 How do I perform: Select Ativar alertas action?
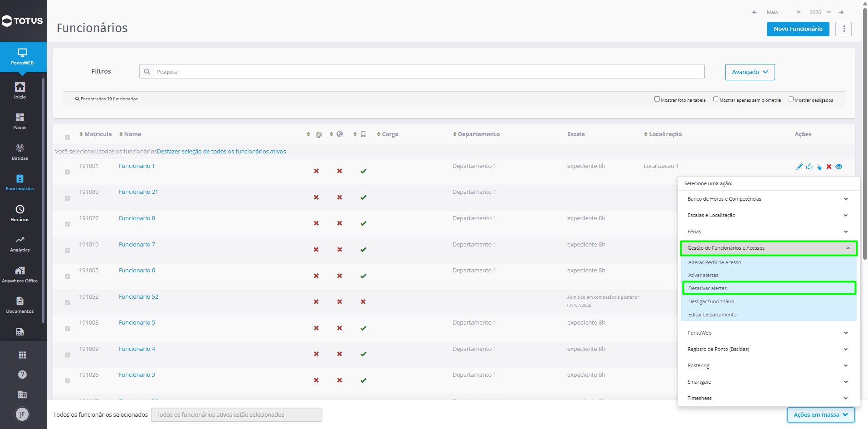point(768,275)
